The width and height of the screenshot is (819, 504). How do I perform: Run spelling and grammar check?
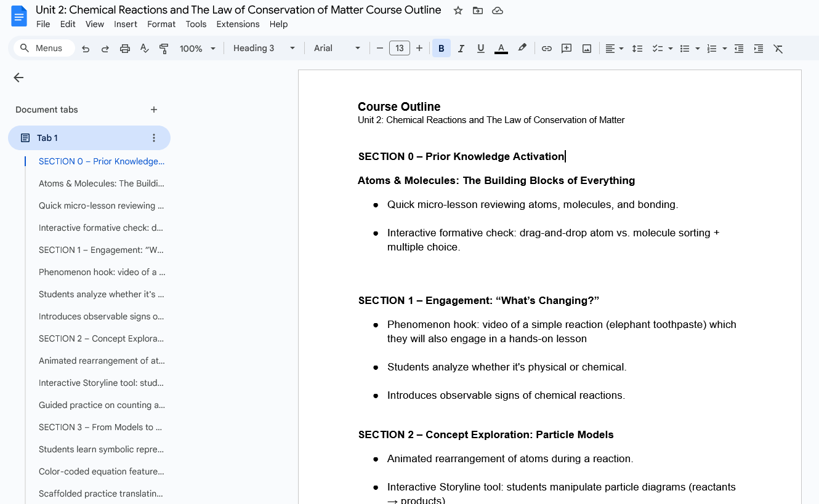145,49
